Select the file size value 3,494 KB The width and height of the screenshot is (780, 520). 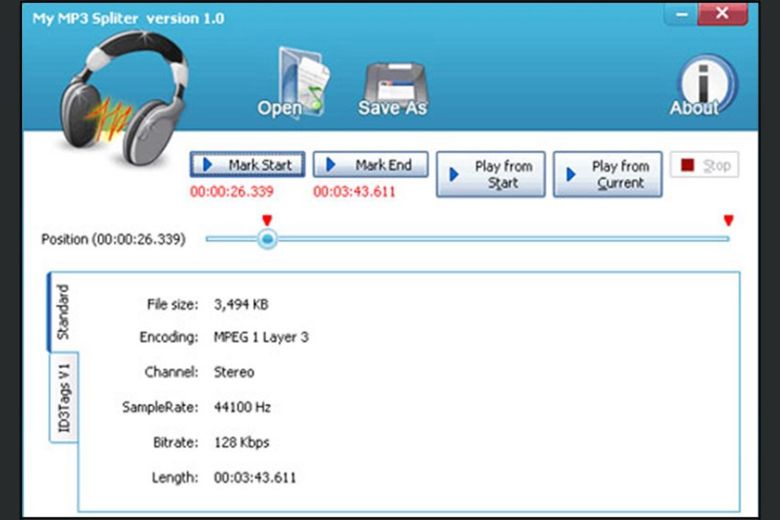[x=241, y=305]
